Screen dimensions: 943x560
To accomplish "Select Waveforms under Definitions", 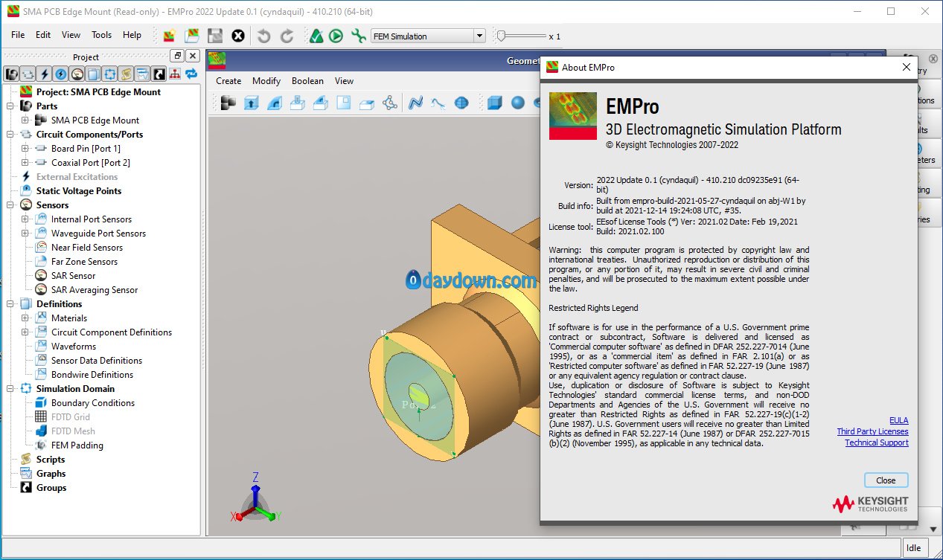I will [74, 347].
